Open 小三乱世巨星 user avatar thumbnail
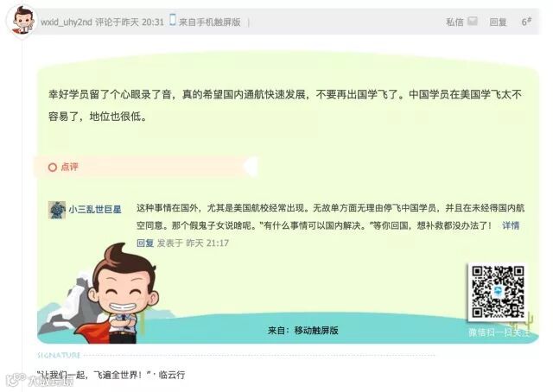 [57, 210]
